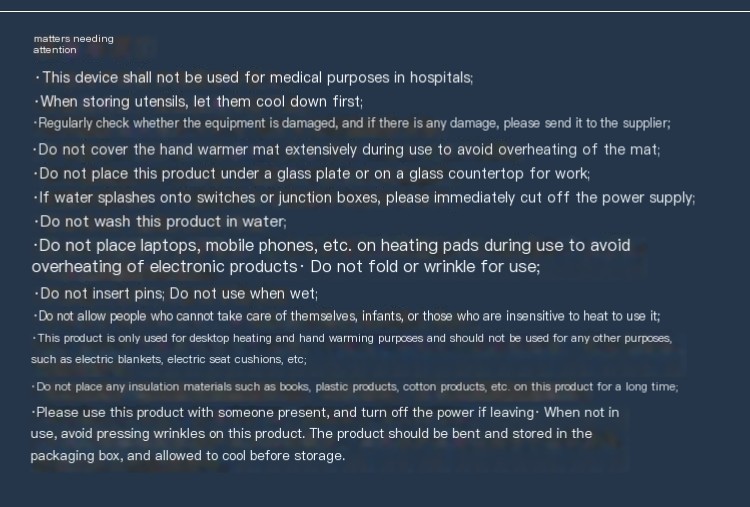Select the line about desktop heating purposes

coord(352,338)
